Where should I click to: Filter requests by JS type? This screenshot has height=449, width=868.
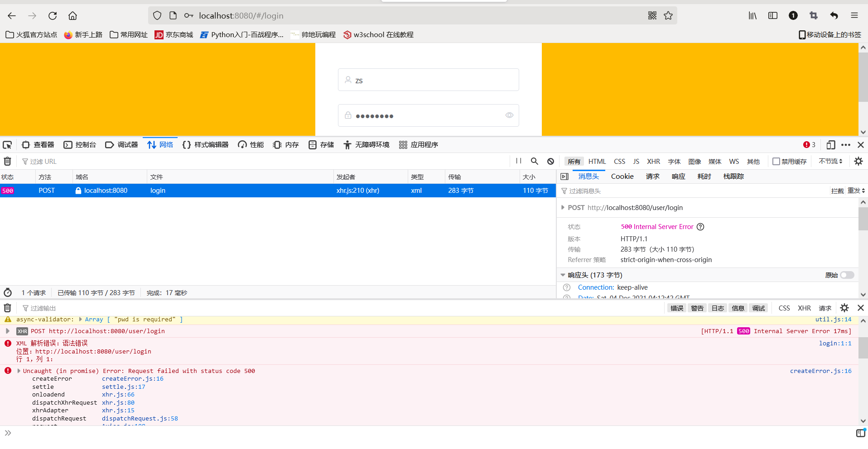pos(636,162)
